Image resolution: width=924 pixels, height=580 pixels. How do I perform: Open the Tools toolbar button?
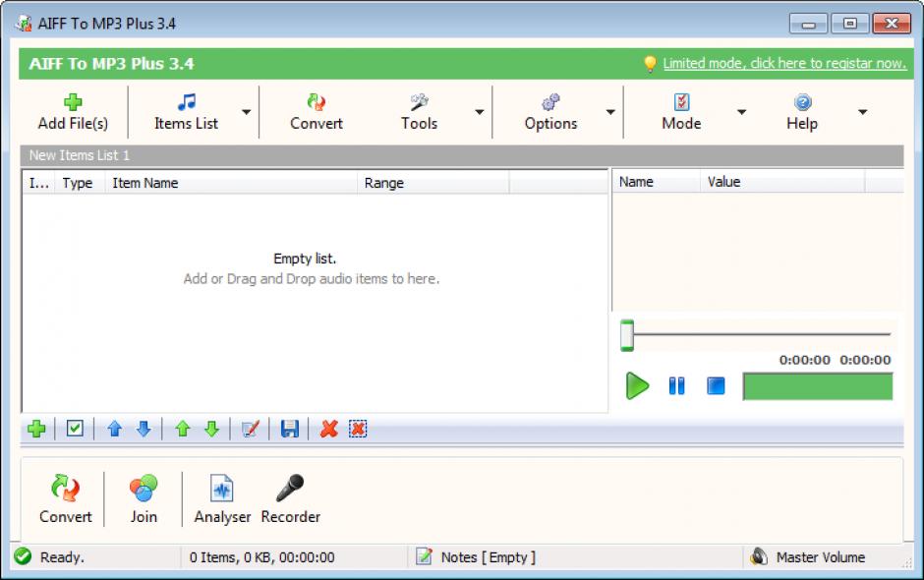419,112
